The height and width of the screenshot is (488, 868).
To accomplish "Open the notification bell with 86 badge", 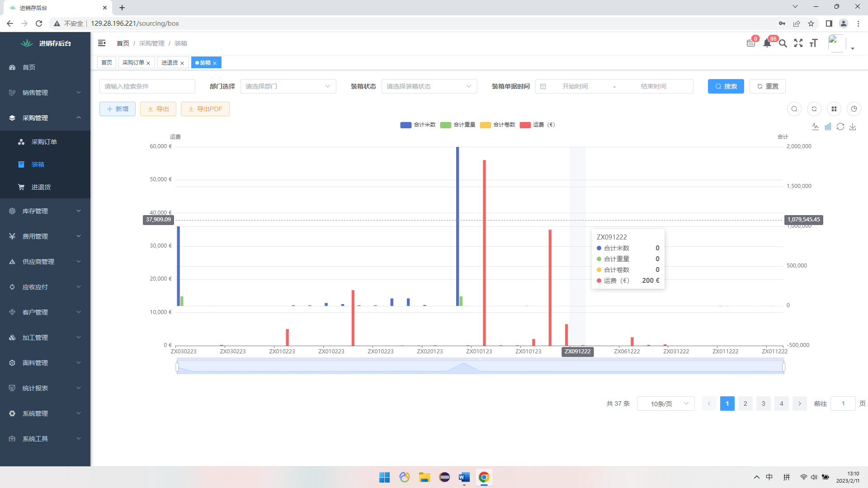I will [x=767, y=43].
